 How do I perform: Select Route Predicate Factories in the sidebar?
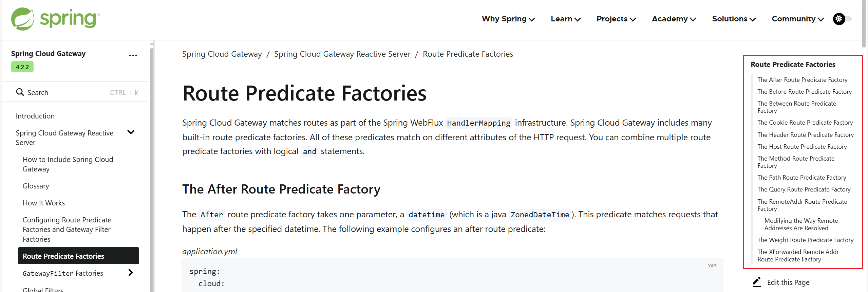tap(78, 256)
